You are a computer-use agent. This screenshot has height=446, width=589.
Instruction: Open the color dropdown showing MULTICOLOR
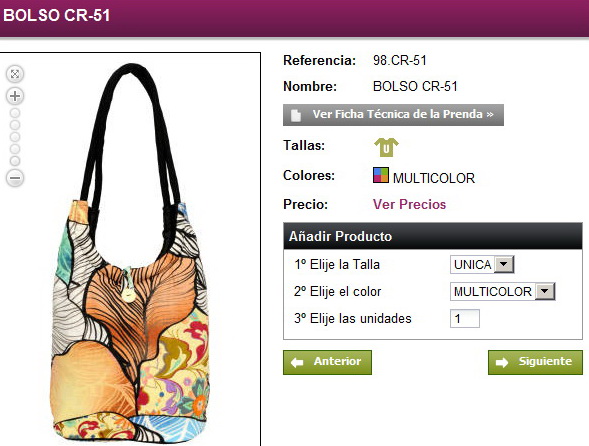(503, 292)
